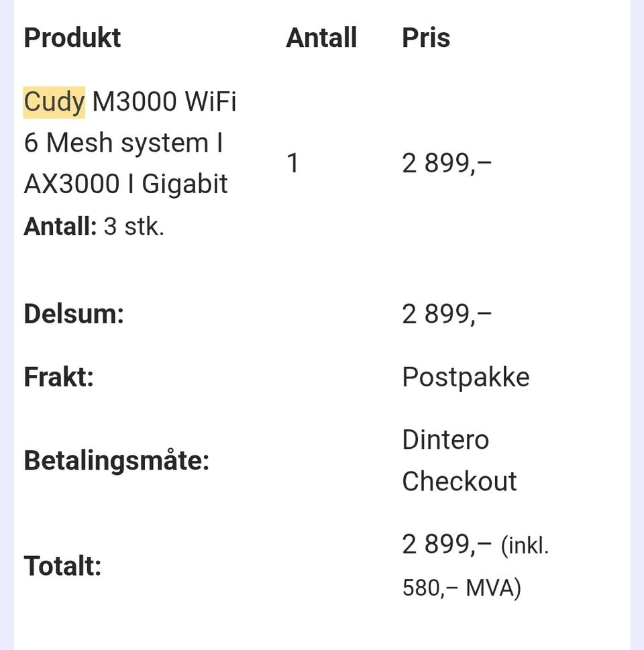The image size is (644, 650).
Task: Select the Produkt column header
Action: (72, 38)
